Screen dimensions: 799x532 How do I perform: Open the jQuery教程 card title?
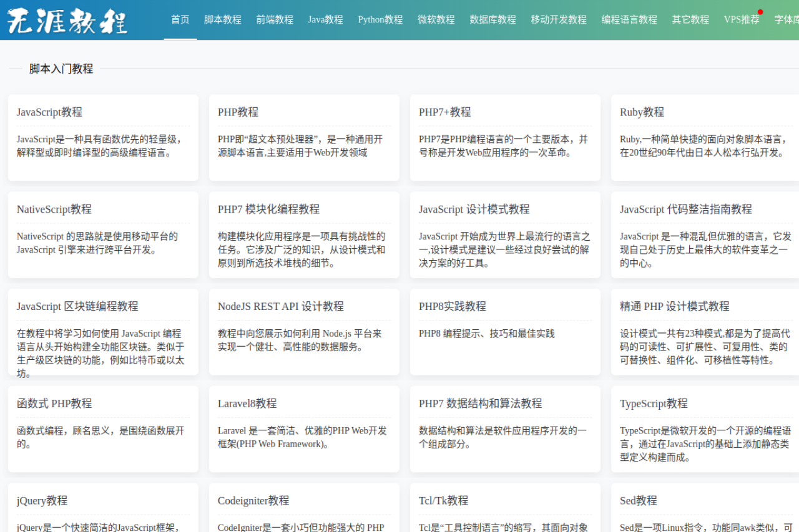pyautogui.click(x=42, y=501)
